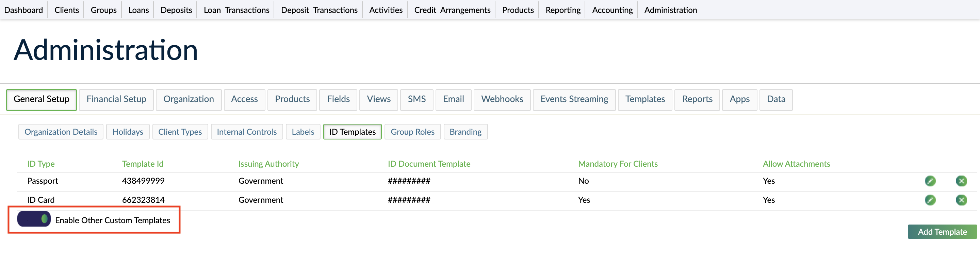The height and width of the screenshot is (264, 980).
Task: Open the Branding sub-tab
Action: [x=465, y=132]
